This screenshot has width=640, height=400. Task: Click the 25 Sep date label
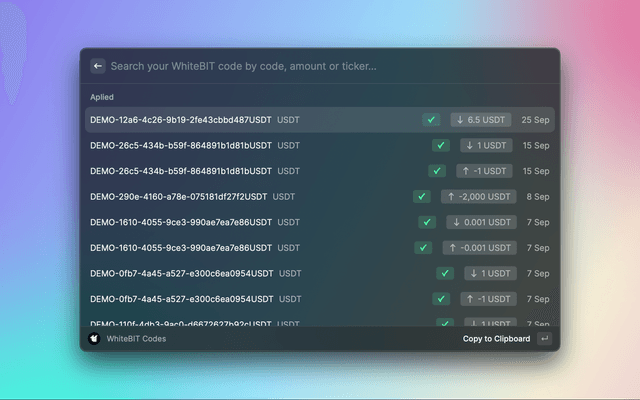[535, 120]
